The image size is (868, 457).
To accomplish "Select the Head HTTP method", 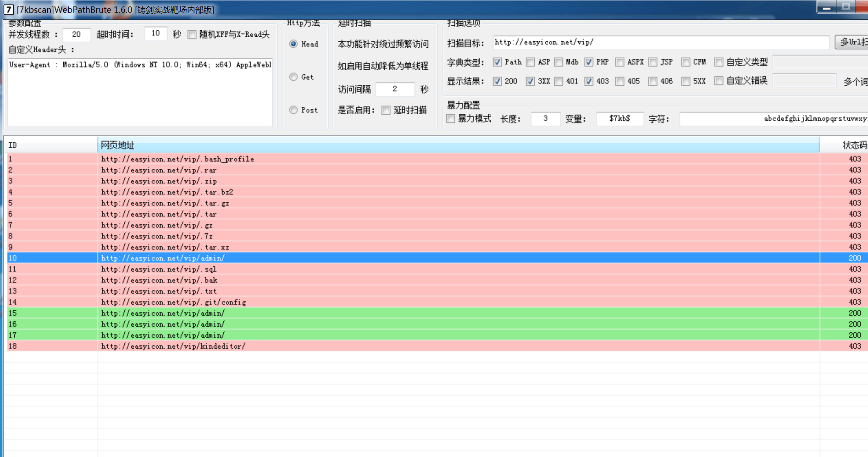I will (x=293, y=44).
